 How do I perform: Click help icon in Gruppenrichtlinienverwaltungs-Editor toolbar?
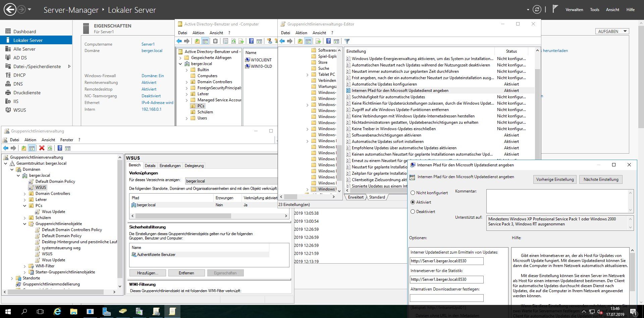point(328,41)
